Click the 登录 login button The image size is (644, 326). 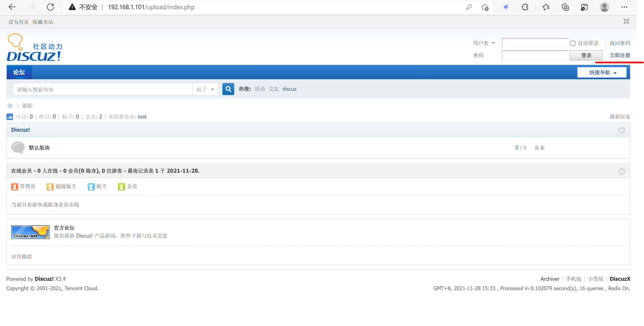coord(586,55)
